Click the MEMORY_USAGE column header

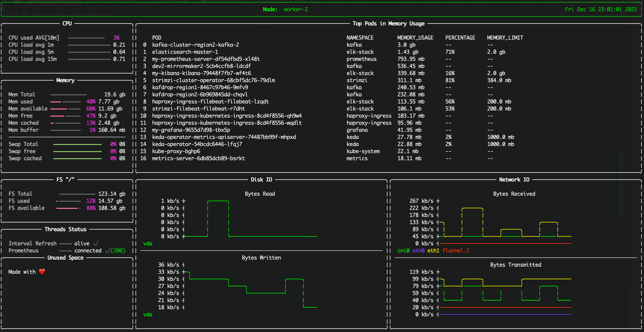[x=415, y=38]
